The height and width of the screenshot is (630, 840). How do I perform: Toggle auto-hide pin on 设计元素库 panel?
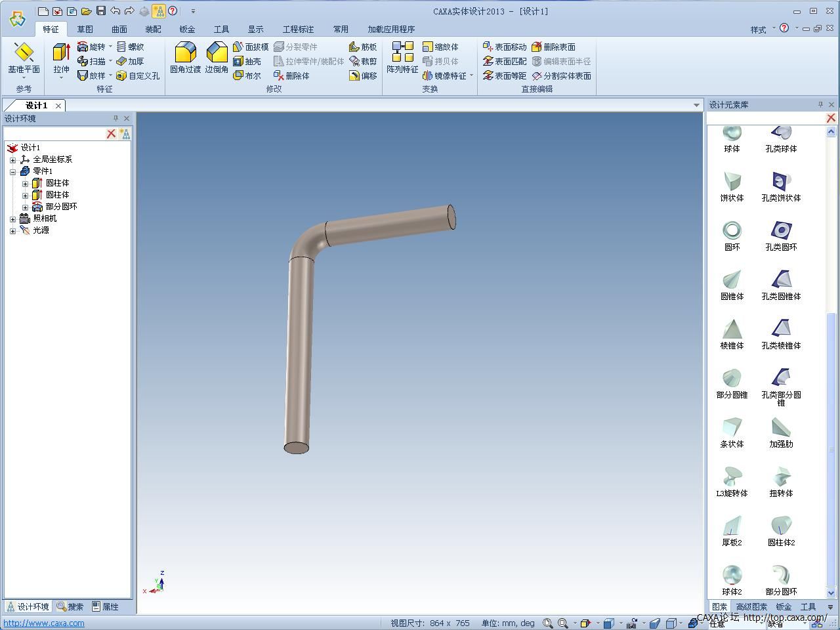point(820,105)
